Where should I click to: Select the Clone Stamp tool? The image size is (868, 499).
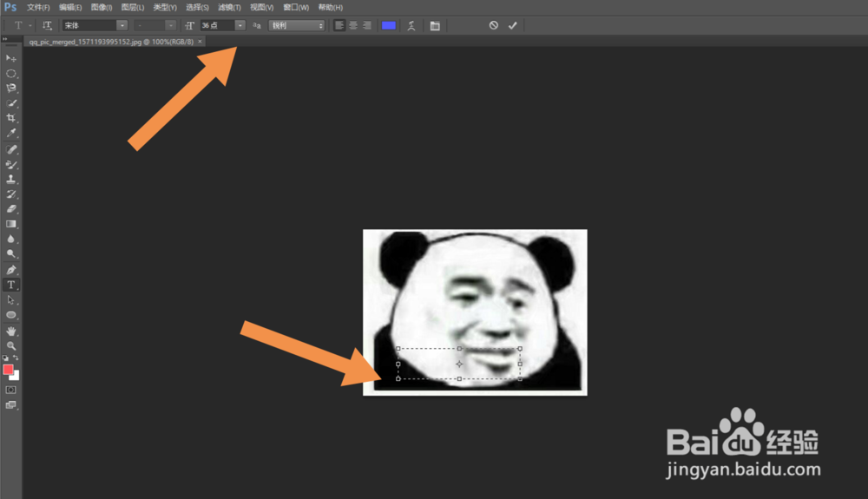coord(10,180)
